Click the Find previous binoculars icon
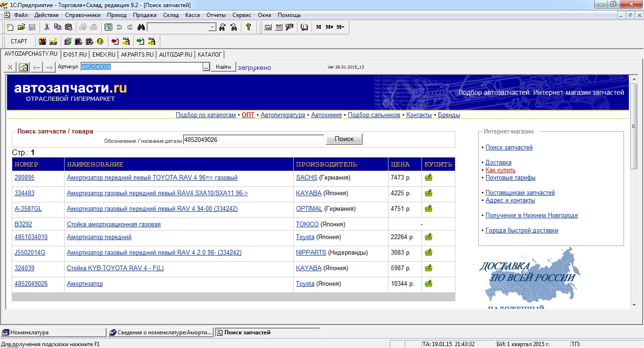 coord(233,27)
